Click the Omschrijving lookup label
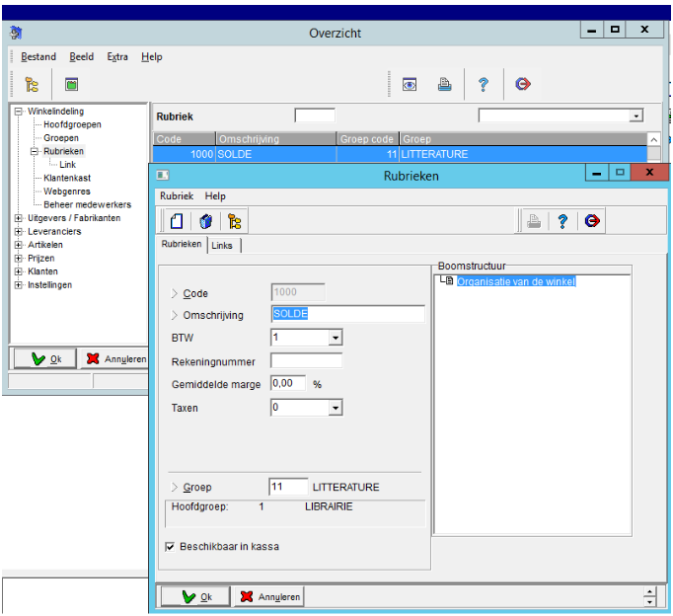The image size is (673, 616). coord(213,315)
